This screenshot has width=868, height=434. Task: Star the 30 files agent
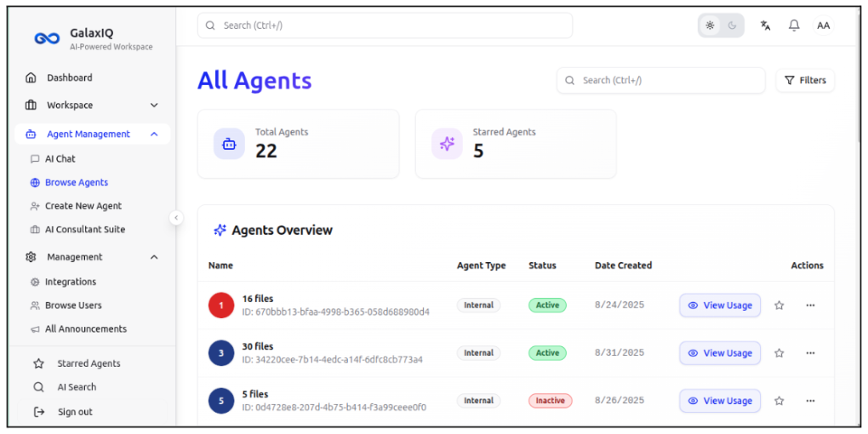(x=779, y=353)
